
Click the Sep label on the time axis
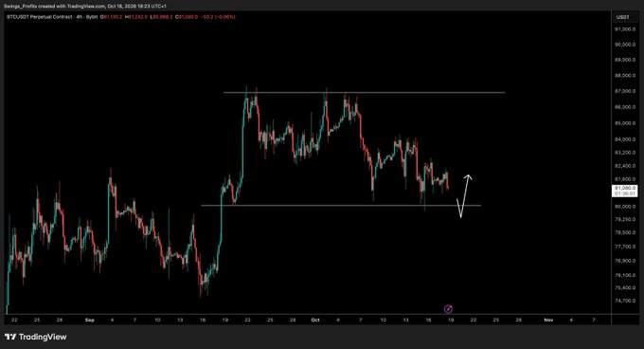click(x=90, y=320)
